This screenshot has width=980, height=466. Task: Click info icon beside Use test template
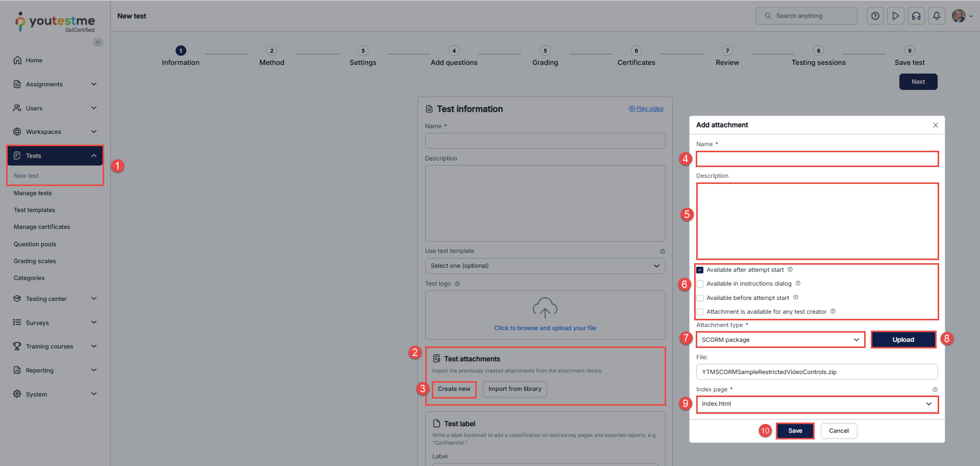[662, 251]
